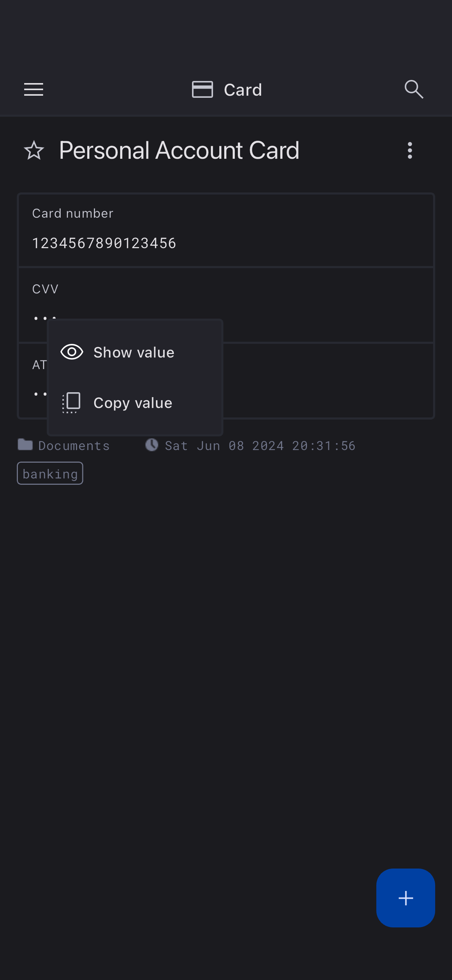Select the banking tag chip
This screenshot has width=452, height=980.
pos(50,474)
